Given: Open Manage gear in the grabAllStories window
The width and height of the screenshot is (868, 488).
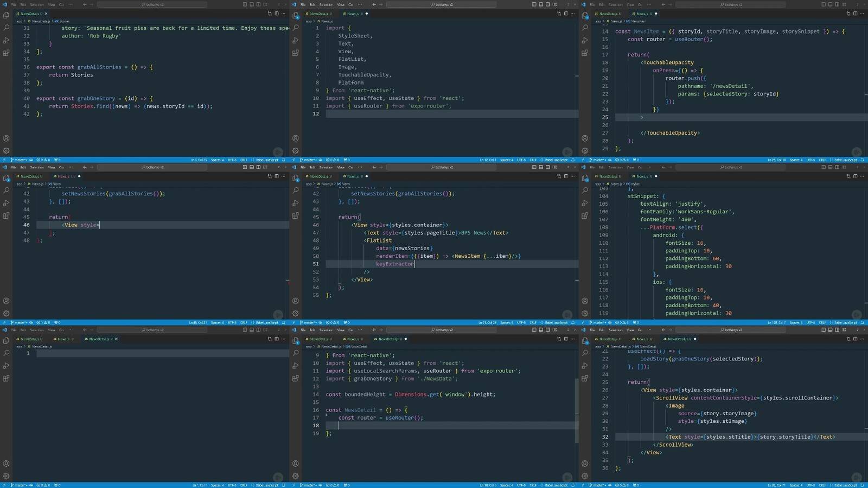Looking at the screenshot, I should coord(6,151).
